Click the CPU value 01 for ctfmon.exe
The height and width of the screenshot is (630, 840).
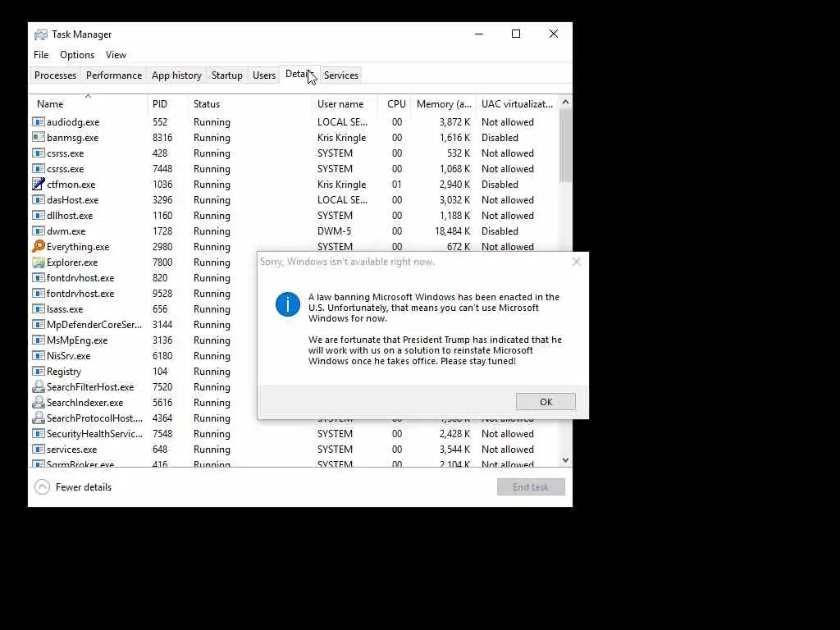pos(397,185)
